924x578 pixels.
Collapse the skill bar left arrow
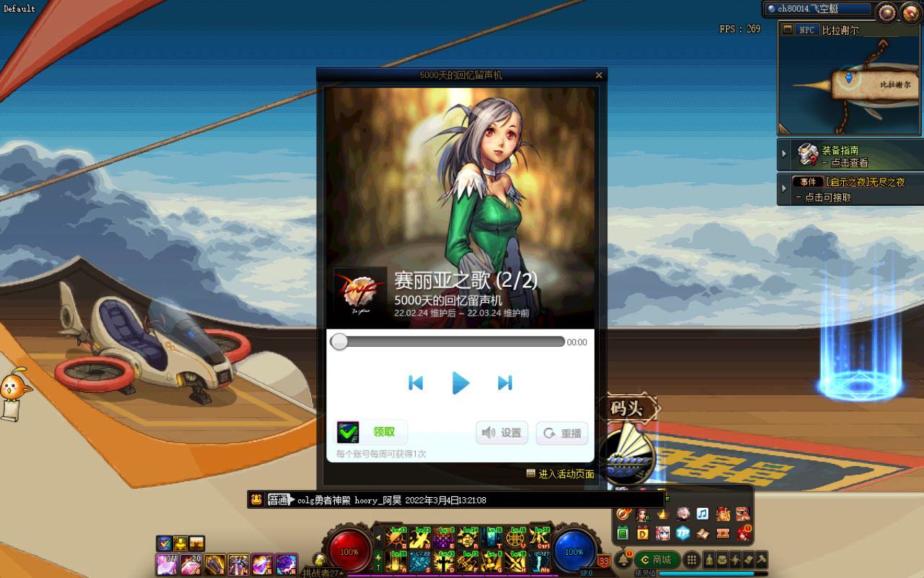pos(378,538)
